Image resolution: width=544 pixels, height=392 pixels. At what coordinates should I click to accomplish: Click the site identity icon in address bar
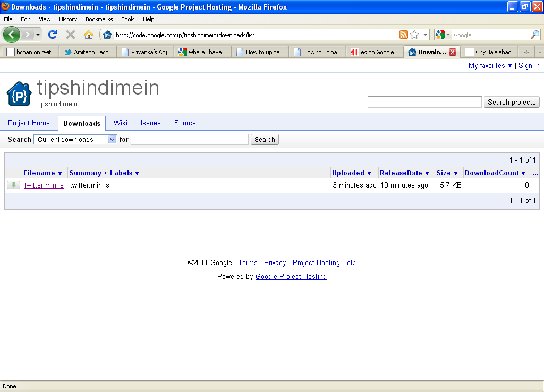tap(107, 35)
